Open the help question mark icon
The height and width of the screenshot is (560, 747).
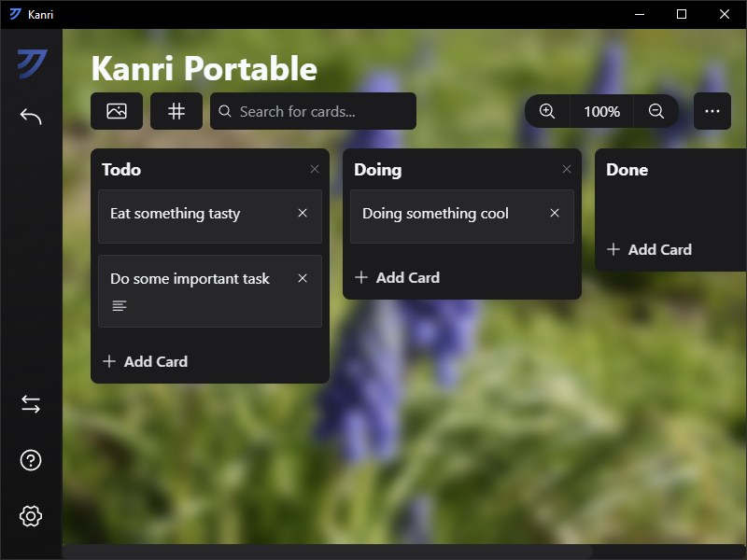click(31, 460)
